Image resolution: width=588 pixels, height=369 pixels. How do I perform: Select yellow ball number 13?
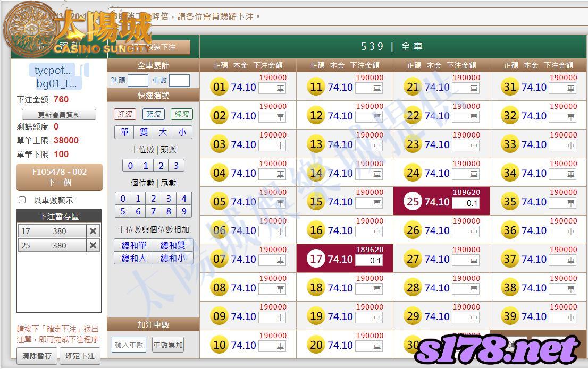point(316,144)
